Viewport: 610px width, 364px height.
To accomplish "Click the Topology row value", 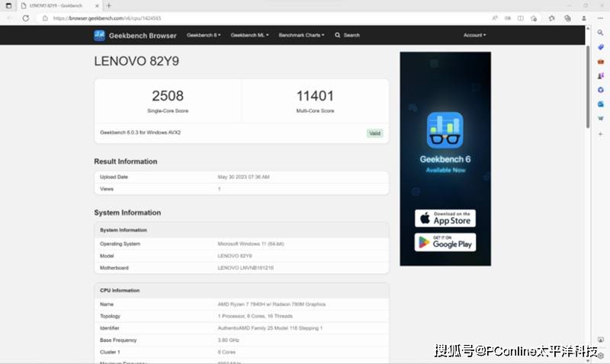I will tap(255, 316).
